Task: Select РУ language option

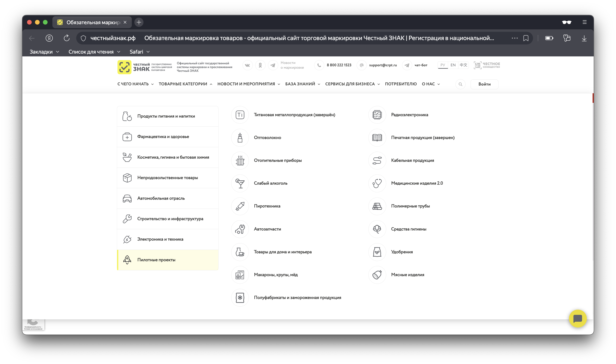Action: (x=443, y=65)
